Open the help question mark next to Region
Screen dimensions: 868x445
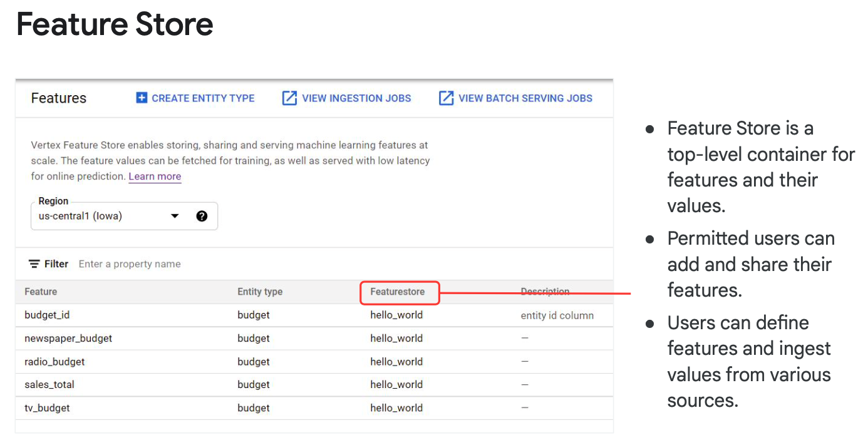click(x=202, y=216)
